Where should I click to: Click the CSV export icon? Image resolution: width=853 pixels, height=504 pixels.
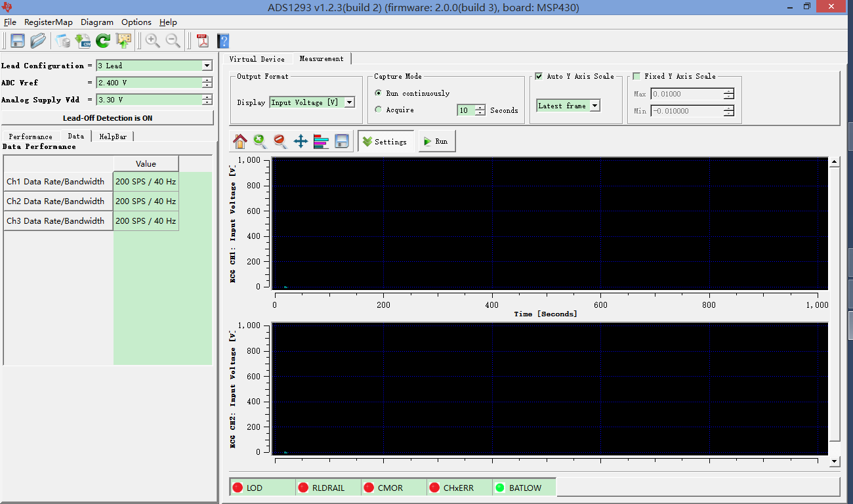click(83, 41)
